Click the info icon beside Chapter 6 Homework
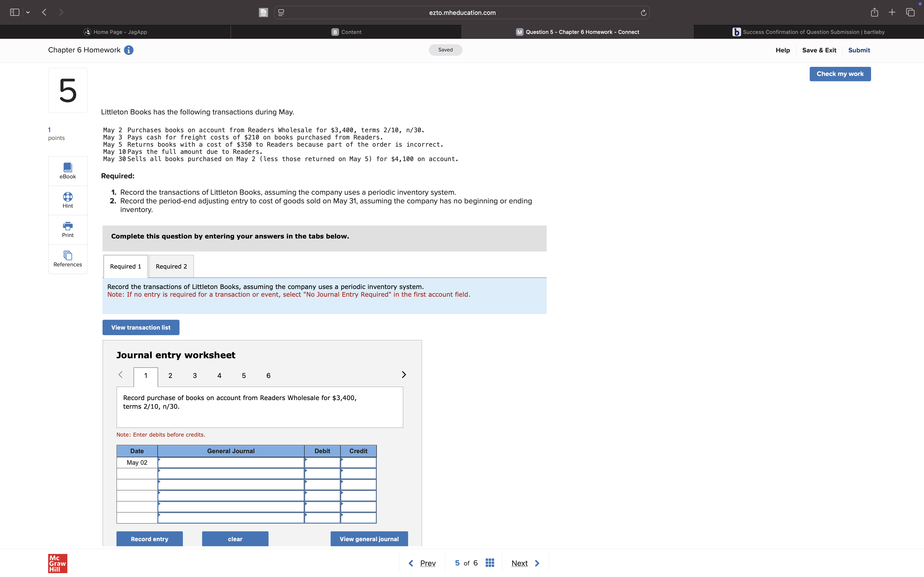Viewport: 924px width, 577px height. (x=129, y=50)
